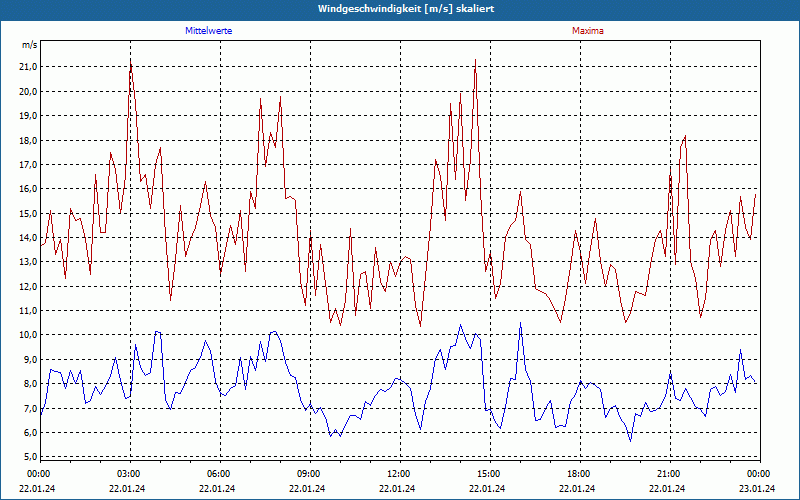
Task: Click the 17,0 y-axis value
Action: [x=29, y=164]
